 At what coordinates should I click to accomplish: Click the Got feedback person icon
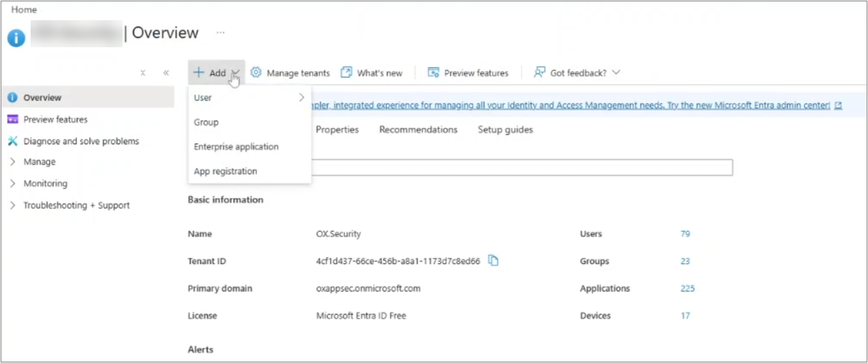539,73
